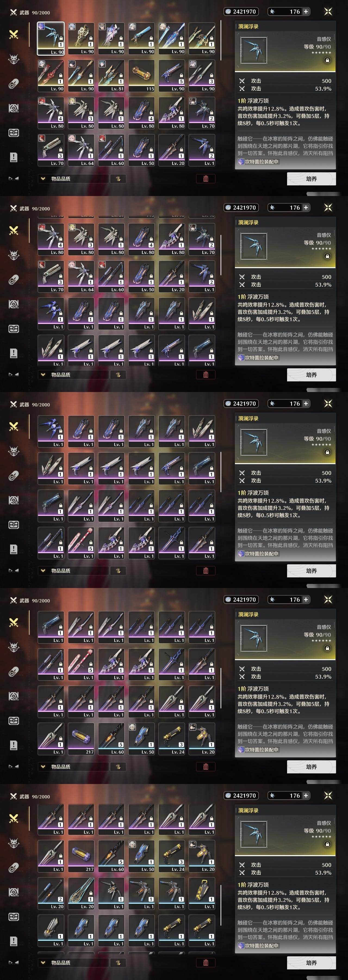Open the capsule-shaped supplies tab in top screen
The image size is (348, 980).
coord(14,84)
